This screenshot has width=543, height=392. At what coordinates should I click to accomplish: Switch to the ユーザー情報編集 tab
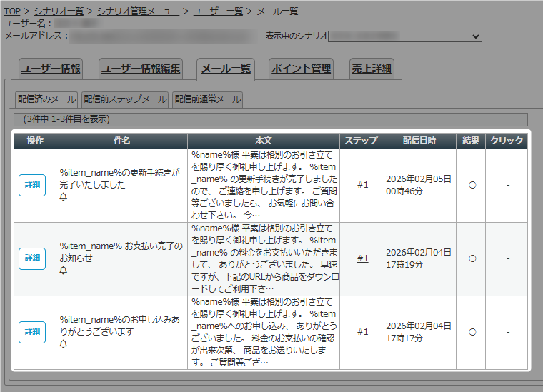pyautogui.click(x=141, y=69)
